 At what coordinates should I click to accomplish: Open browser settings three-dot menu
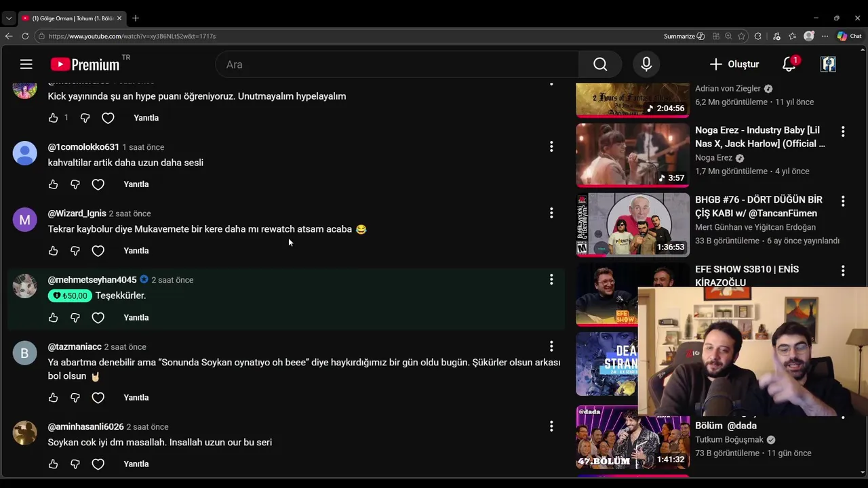(x=825, y=36)
